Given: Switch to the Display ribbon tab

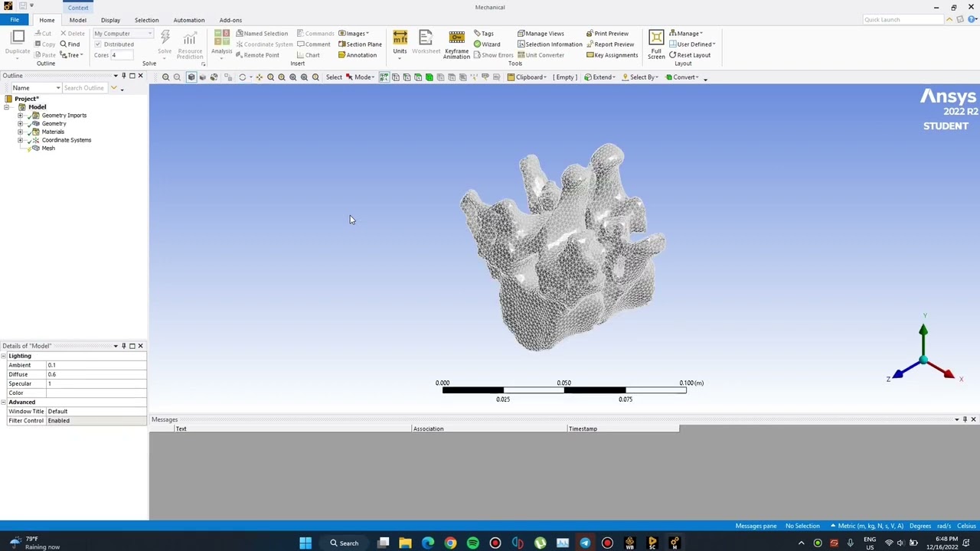Looking at the screenshot, I should pos(110,20).
